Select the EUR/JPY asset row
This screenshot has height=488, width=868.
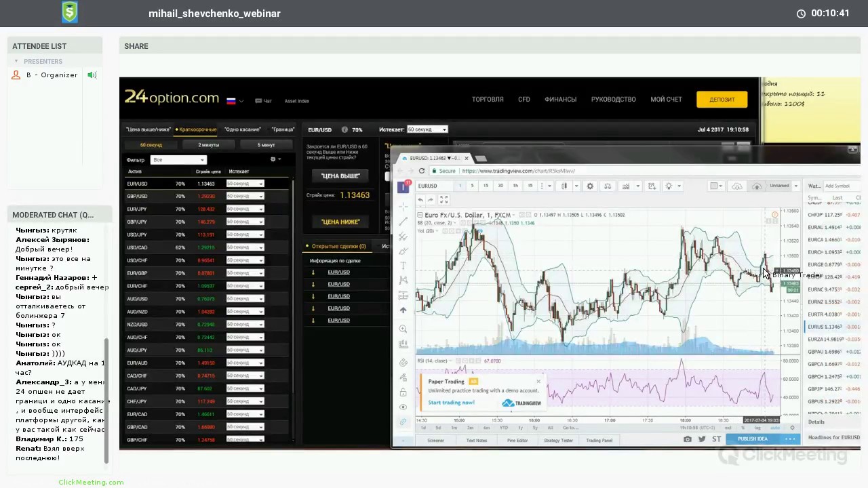[208, 209]
